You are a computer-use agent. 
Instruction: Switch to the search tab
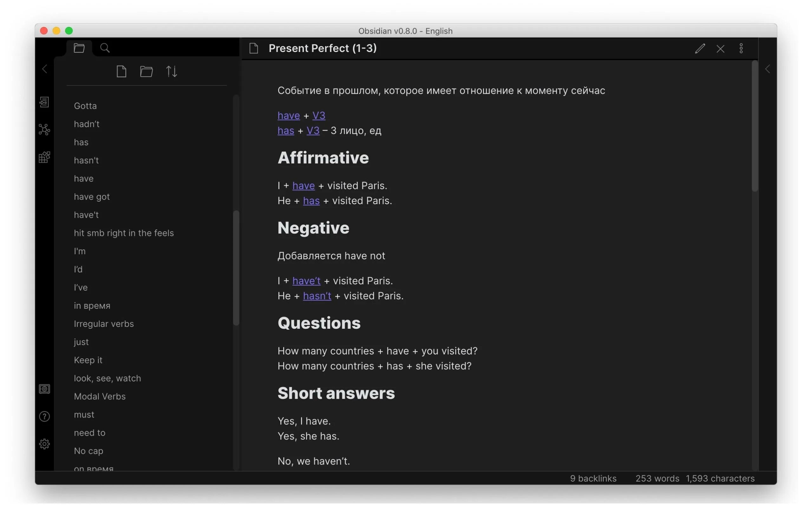point(105,48)
